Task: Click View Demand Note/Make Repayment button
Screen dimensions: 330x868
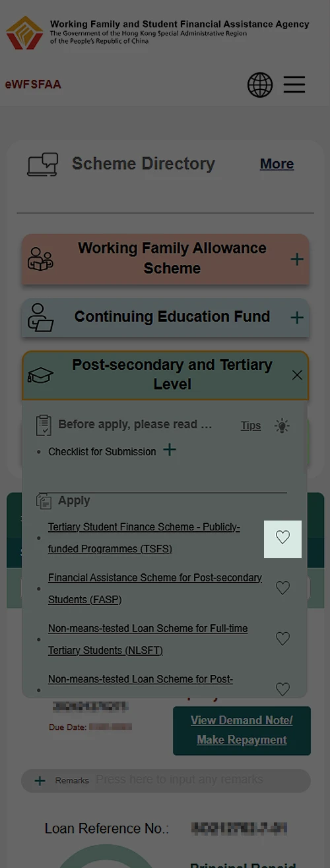Action: [x=242, y=730]
